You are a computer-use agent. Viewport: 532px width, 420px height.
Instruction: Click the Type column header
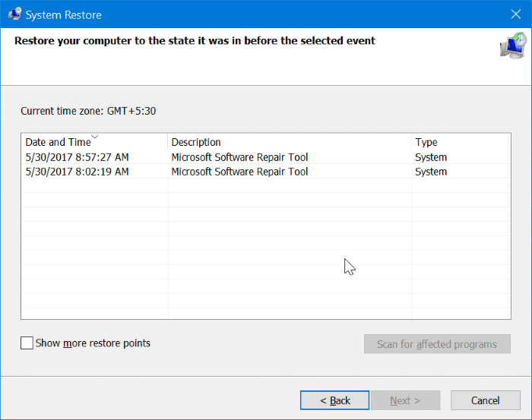460,142
